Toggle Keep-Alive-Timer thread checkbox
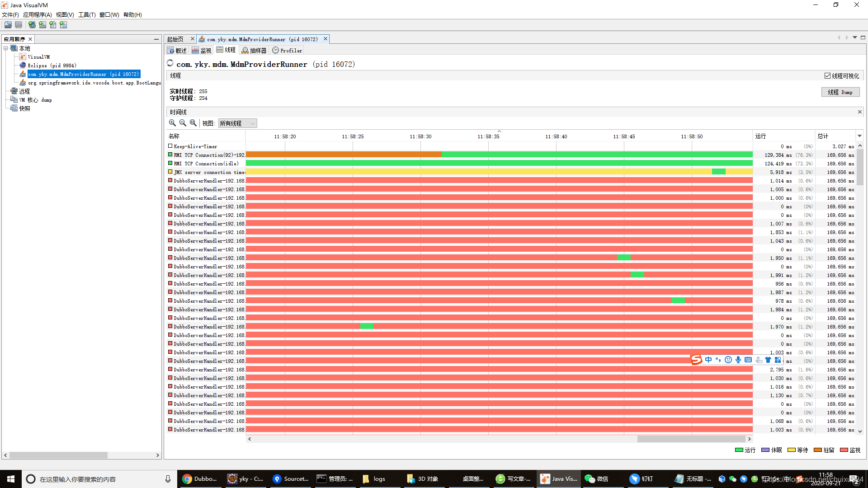 (170, 146)
